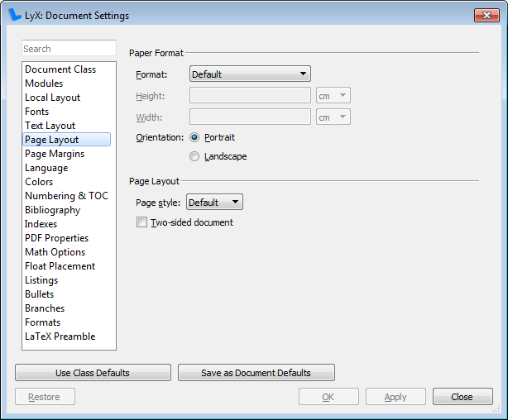Open the Page Margins settings category
Image resolution: width=508 pixels, height=420 pixels.
[x=55, y=154]
